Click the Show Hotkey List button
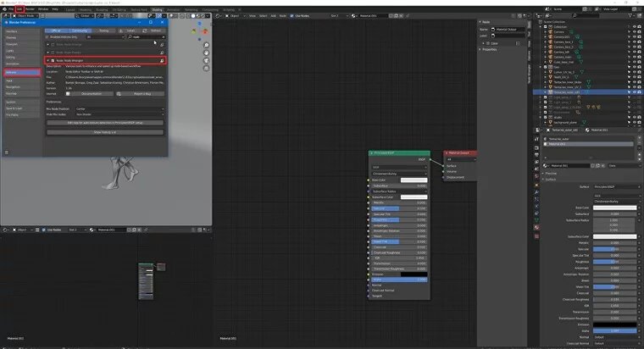The image size is (644, 349). (105, 132)
